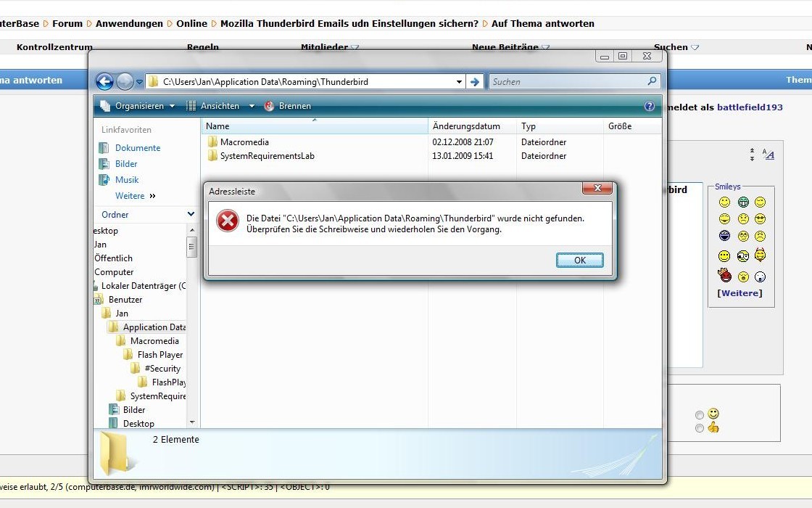
Task: Select Computer in the folder tree
Action: [114, 272]
